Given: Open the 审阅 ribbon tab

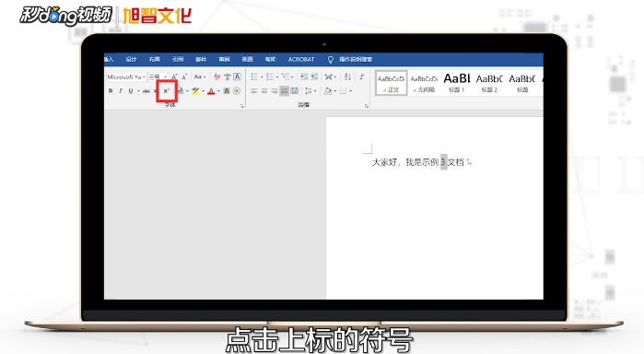Looking at the screenshot, I should coord(224,60).
